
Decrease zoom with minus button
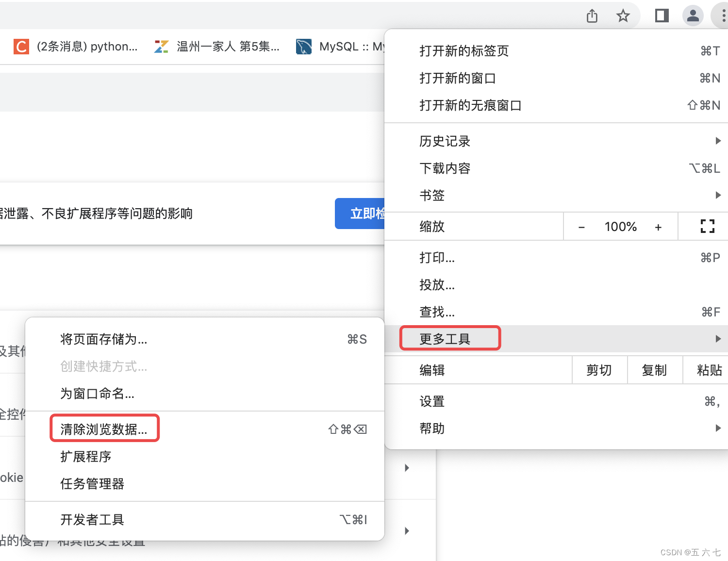581,227
